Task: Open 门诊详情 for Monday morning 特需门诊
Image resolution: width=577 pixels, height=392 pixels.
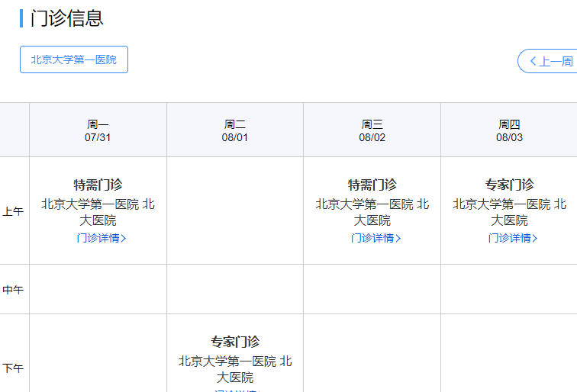Action: 98,238
